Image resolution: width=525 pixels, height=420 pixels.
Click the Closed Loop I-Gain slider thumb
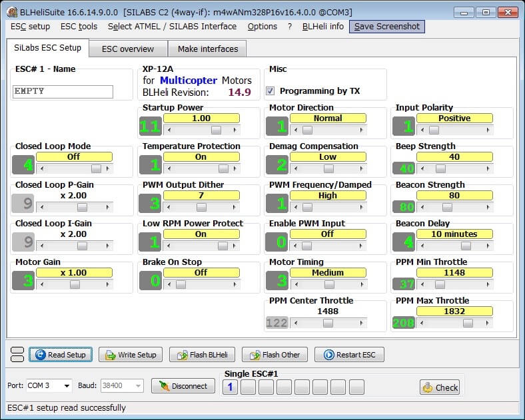82,246
